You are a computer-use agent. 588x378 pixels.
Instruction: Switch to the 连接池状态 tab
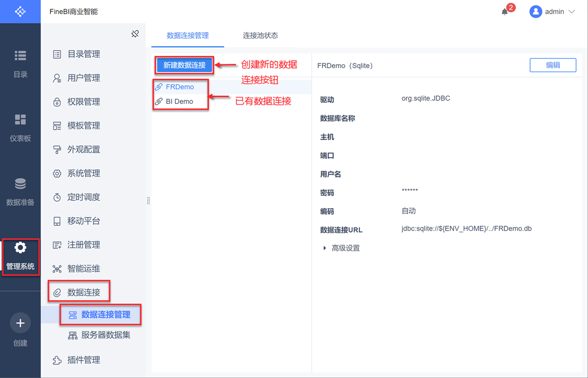(x=261, y=35)
